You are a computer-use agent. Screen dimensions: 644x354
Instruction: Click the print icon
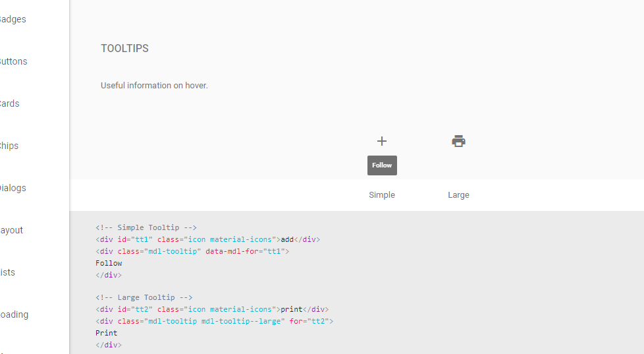459,141
